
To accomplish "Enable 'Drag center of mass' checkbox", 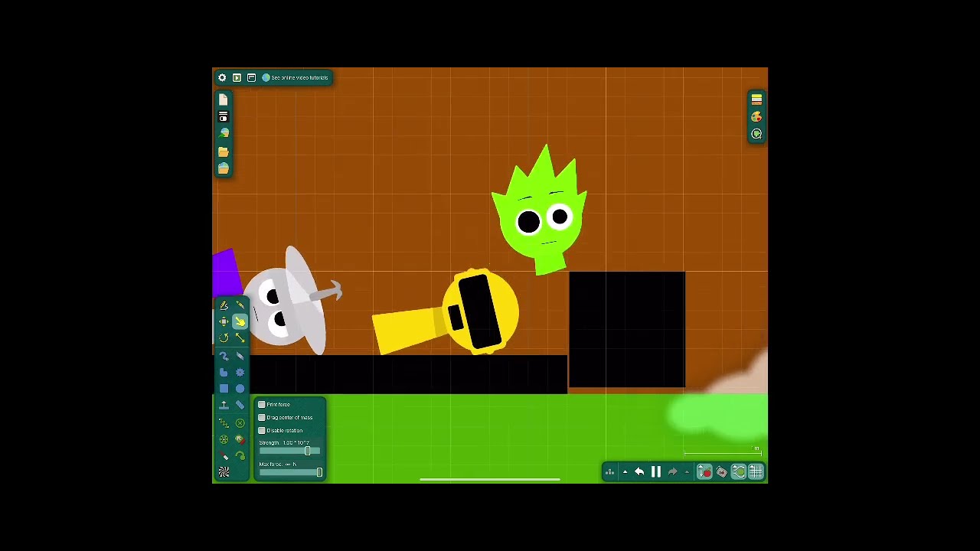I will [x=262, y=417].
